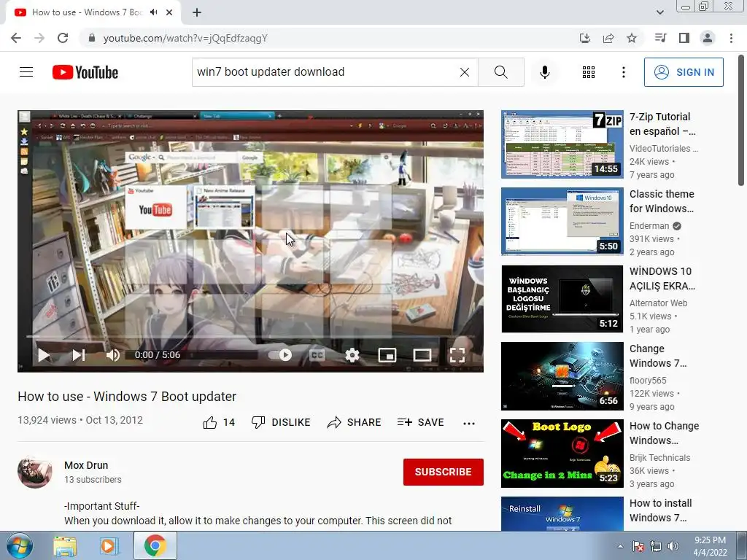Reload the YouTube page
This screenshot has height=560, width=747.
(x=63, y=38)
